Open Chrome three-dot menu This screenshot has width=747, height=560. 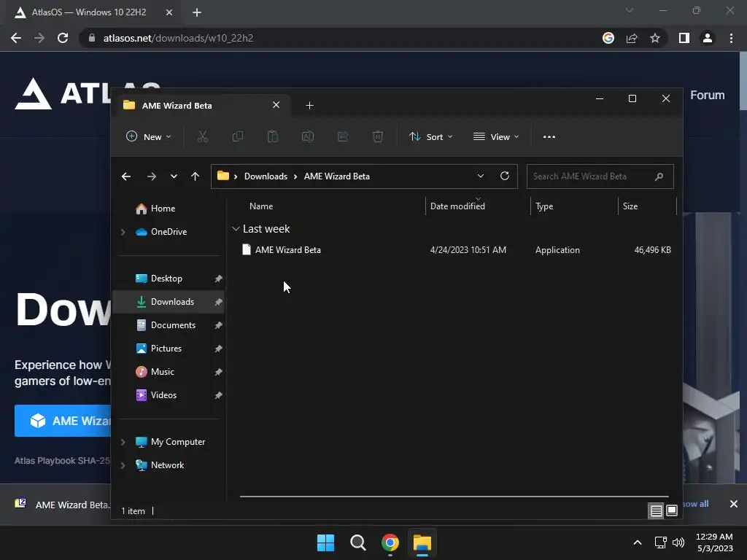[x=731, y=38]
